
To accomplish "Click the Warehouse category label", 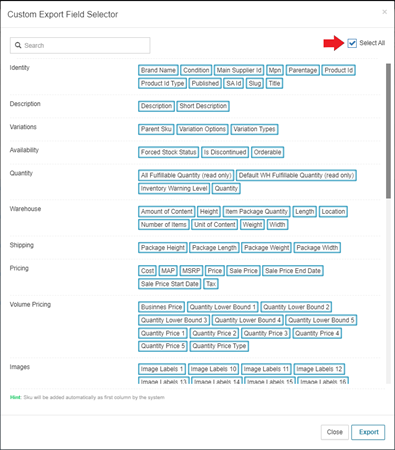I will pyautogui.click(x=25, y=209).
